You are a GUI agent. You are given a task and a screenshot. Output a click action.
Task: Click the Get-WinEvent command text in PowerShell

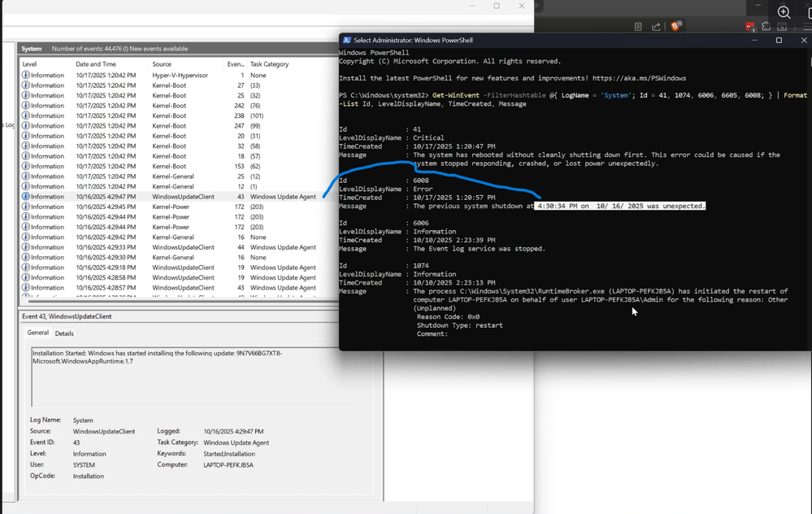coord(456,95)
